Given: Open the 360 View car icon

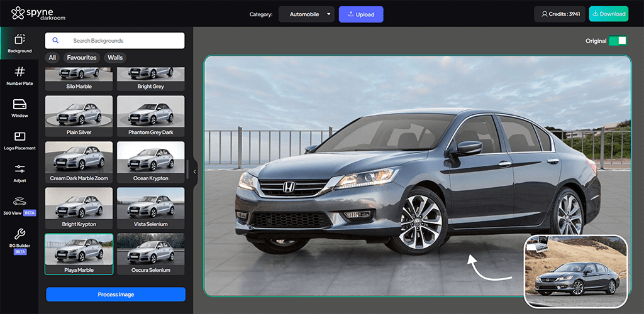Looking at the screenshot, I should [x=19, y=201].
